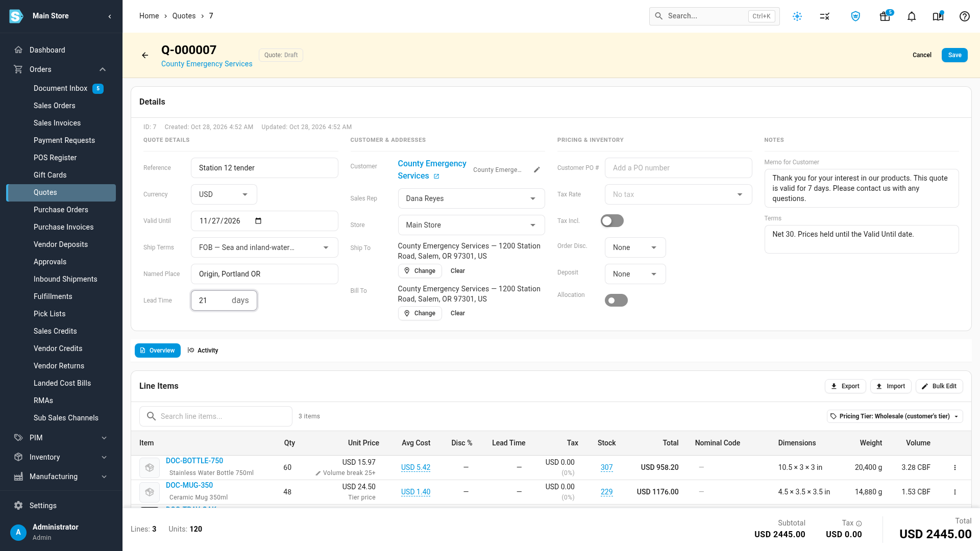This screenshot has height=551, width=980.
Task: Go back using the arrow beside Q-000007
Action: pos(145,55)
